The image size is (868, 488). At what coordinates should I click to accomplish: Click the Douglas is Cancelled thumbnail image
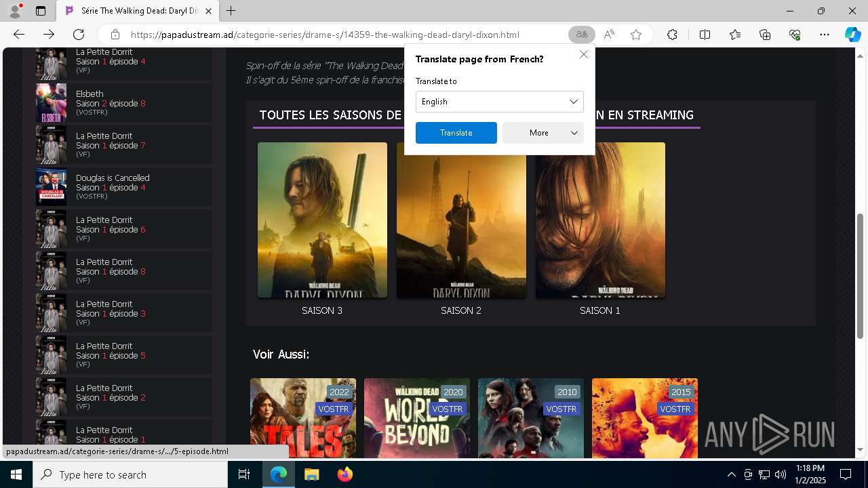coord(51,186)
